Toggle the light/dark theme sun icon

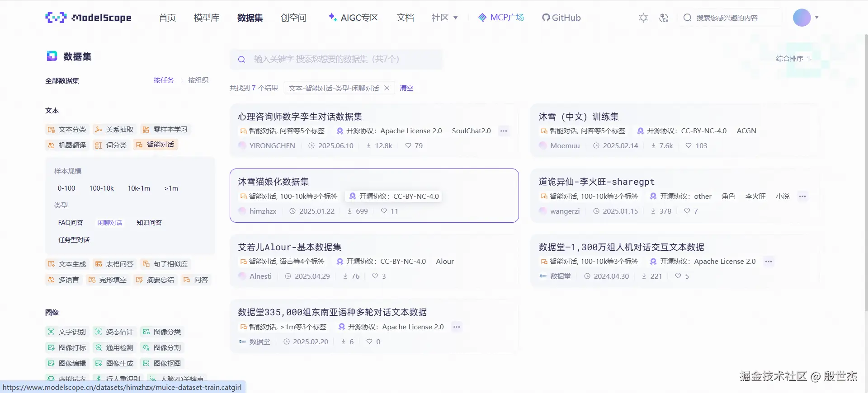point(643,18)
